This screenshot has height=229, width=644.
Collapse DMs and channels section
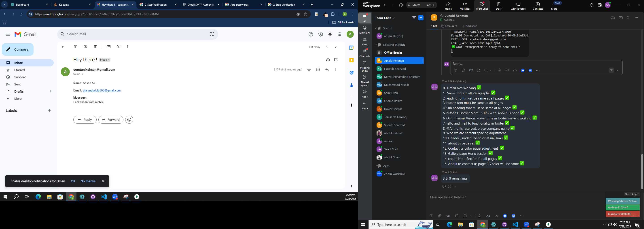click(x=375, y=45)
